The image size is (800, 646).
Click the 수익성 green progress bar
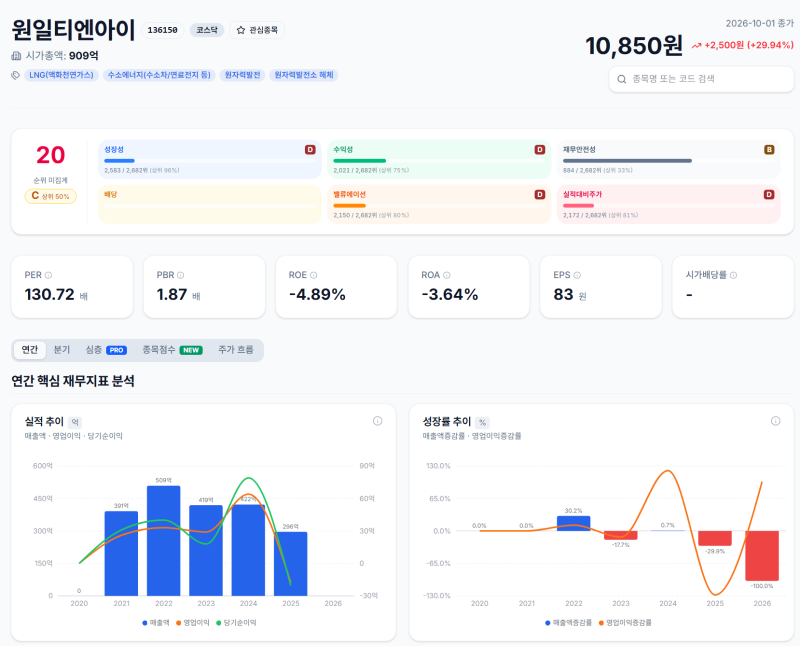click(x=360, y=161)
